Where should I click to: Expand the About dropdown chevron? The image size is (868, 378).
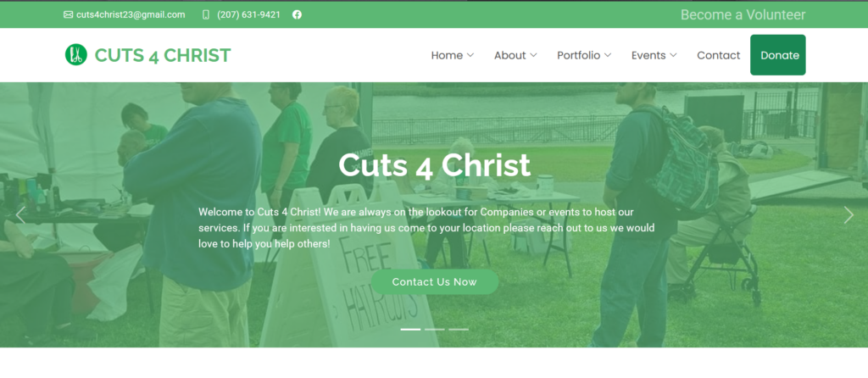click(534, 55)
